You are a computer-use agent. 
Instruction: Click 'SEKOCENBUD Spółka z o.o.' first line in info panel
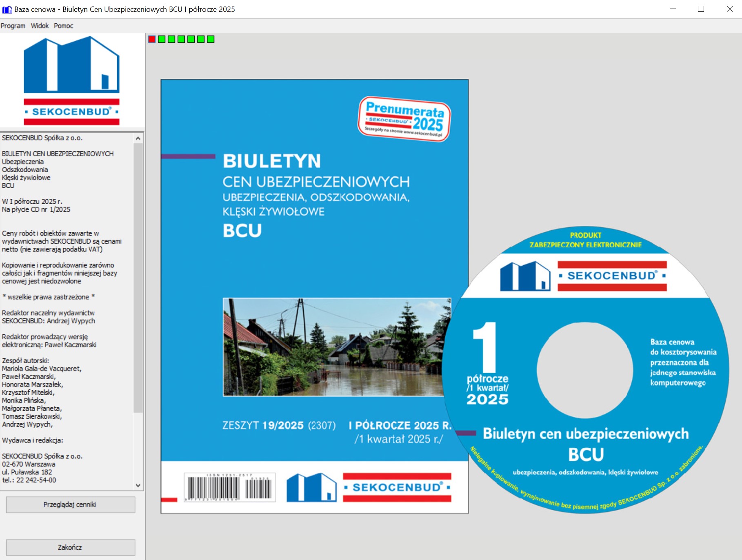tap(42, 138)
